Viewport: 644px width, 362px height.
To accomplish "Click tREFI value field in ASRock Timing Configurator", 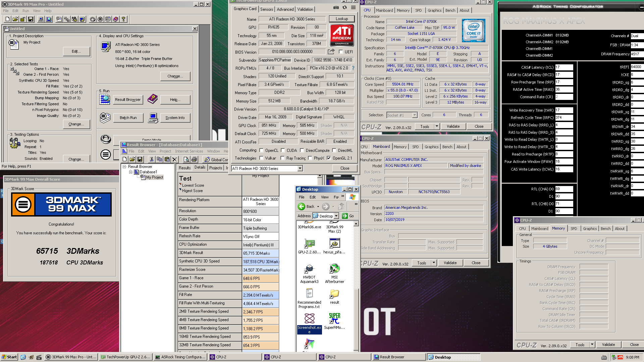I will coord(637,67).
